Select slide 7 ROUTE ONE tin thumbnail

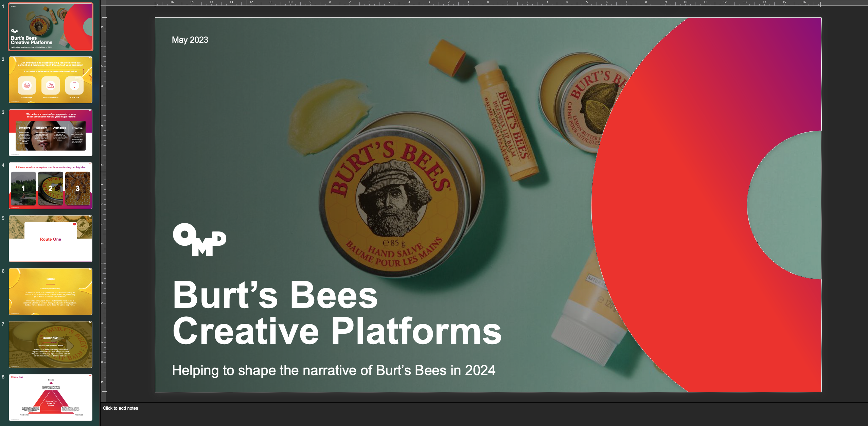click(51, 345)
